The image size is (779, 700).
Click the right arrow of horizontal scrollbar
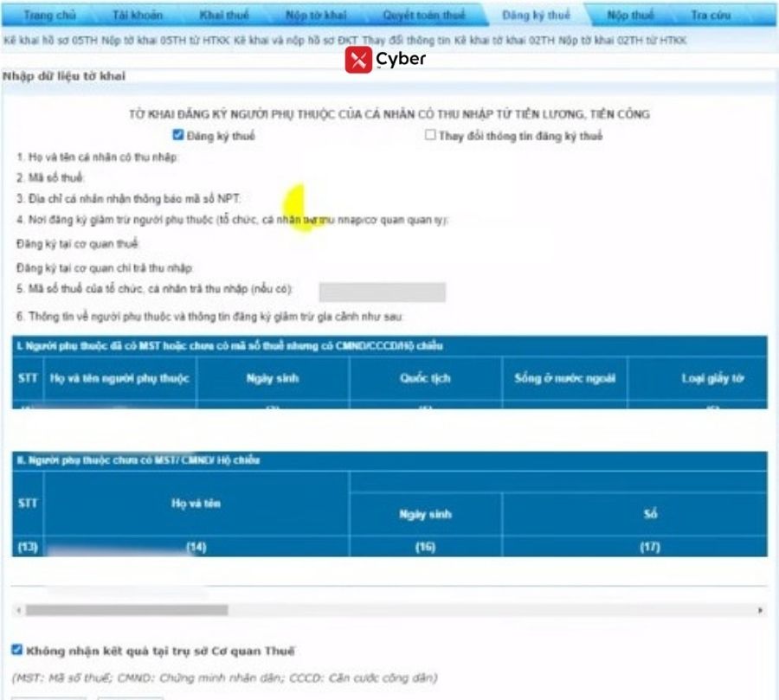click(x=761, y=610)
